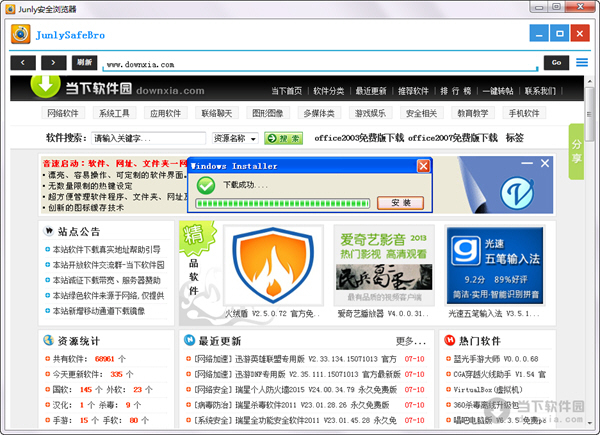
Task: Click the 刷新 refresh button
Action: coord(85,63)
